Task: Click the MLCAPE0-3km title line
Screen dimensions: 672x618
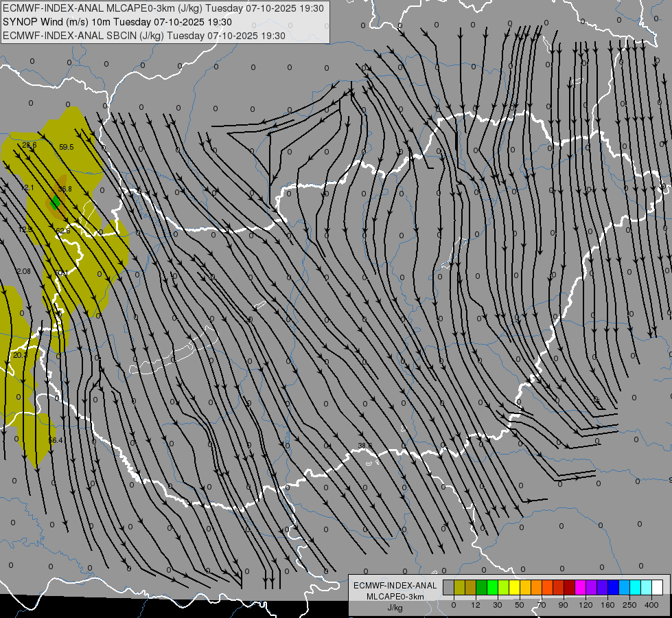Action: (163, 8)
